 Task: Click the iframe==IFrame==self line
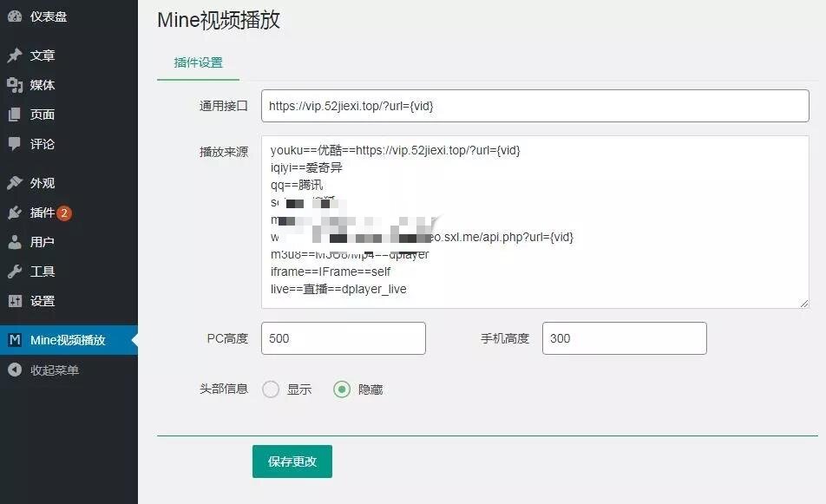pos(331,272)
